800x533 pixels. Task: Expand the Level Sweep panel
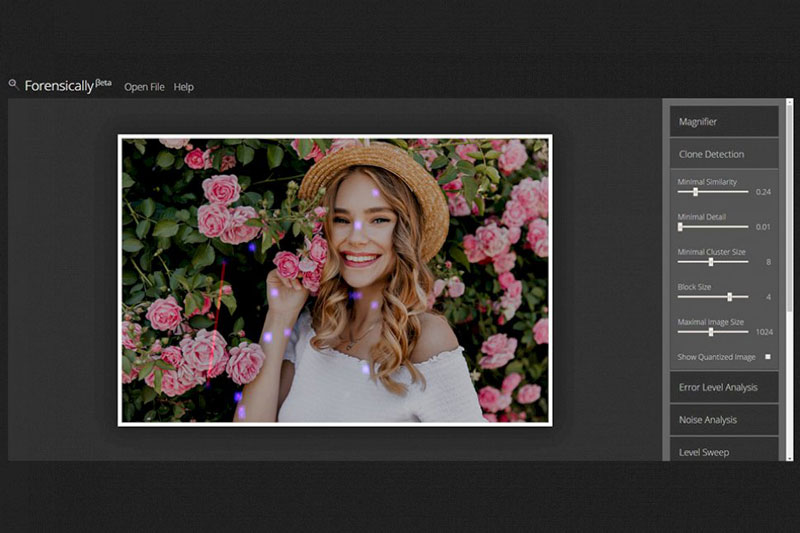(724, 451)
